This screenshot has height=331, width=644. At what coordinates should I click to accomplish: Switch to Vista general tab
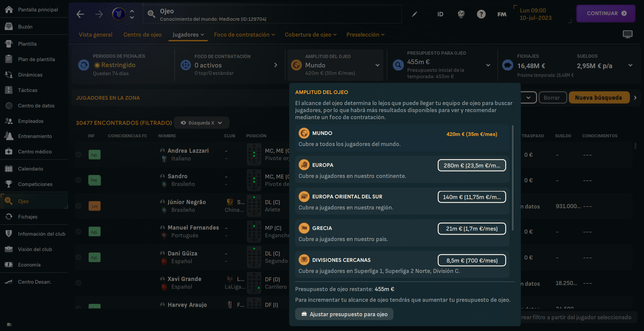point(96,35)
